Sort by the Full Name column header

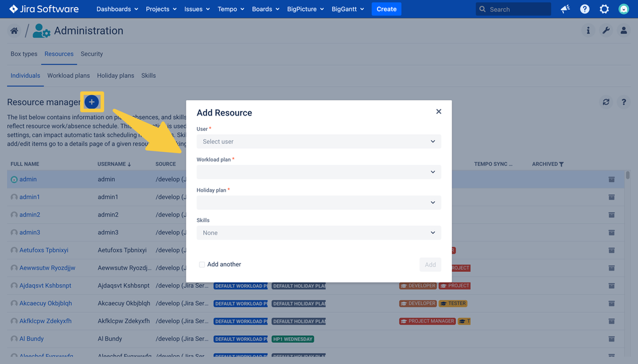25,164
